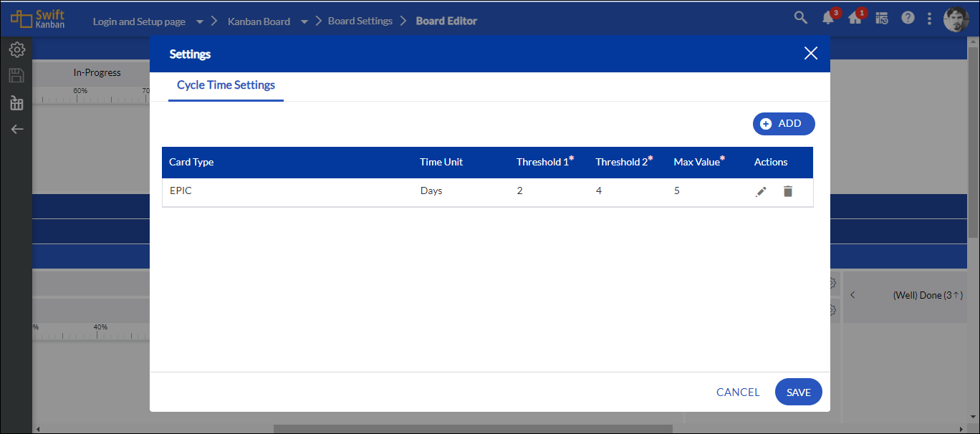Delete the EPIC cycle time entry via trash icon
Screen dimensions: 980x434
787,191
